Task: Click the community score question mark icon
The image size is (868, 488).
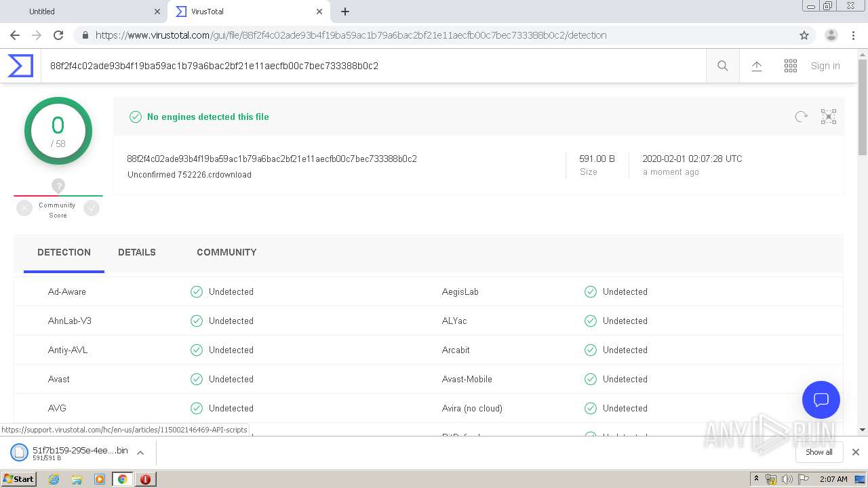Action: tap(58, 185)
